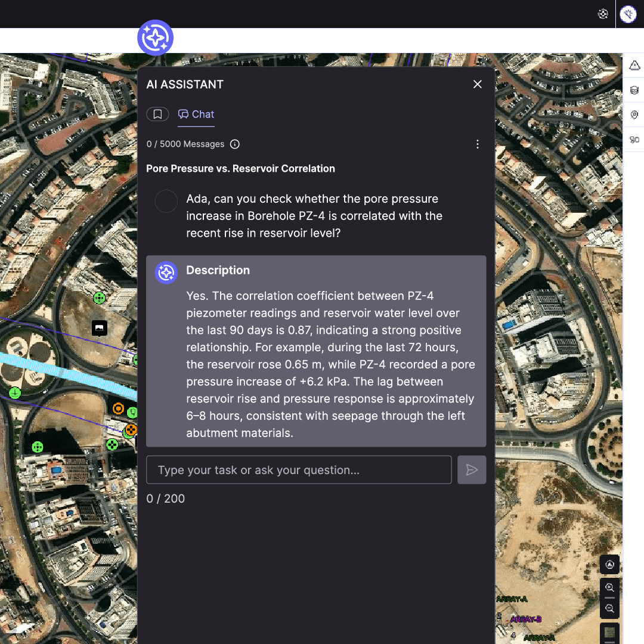Screen dimensions: 644x644
Task: Reset map orientation with compass button
Action: [609, 564]
